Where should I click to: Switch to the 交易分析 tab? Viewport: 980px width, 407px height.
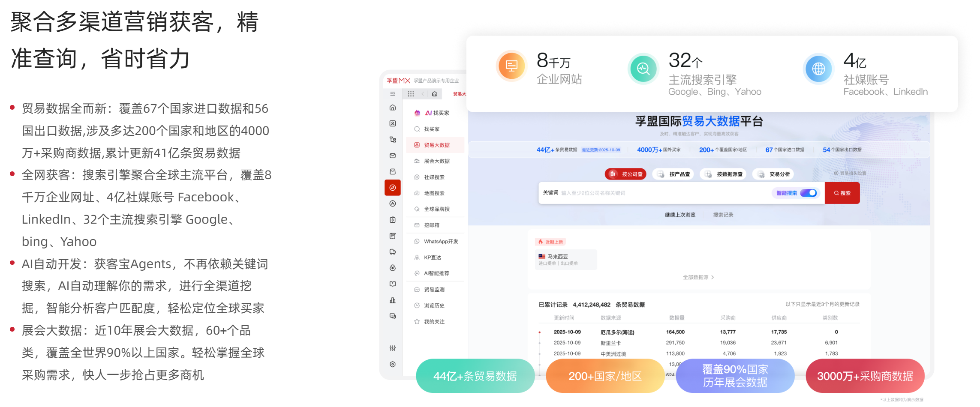coord(773,174)
